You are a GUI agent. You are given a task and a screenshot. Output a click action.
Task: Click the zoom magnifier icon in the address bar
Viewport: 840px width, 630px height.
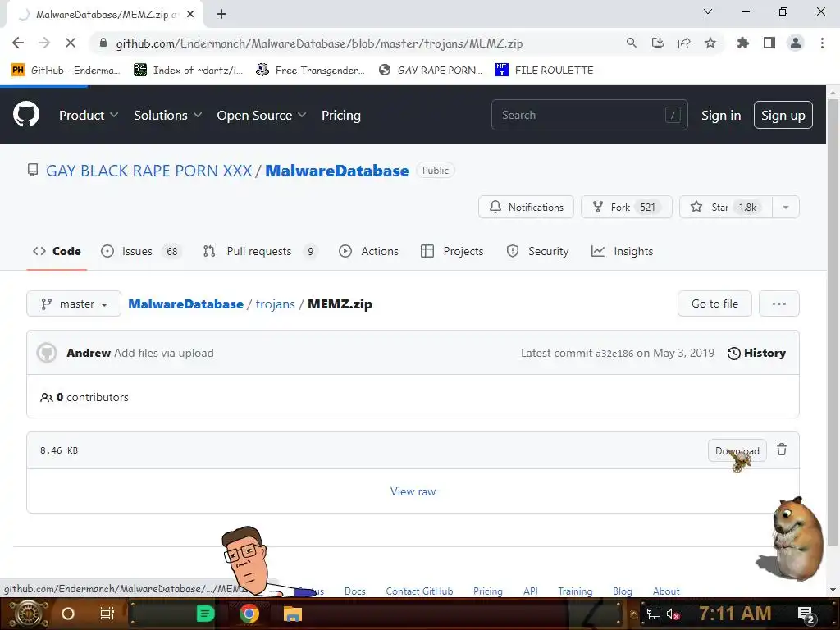(x=632, y=43)
